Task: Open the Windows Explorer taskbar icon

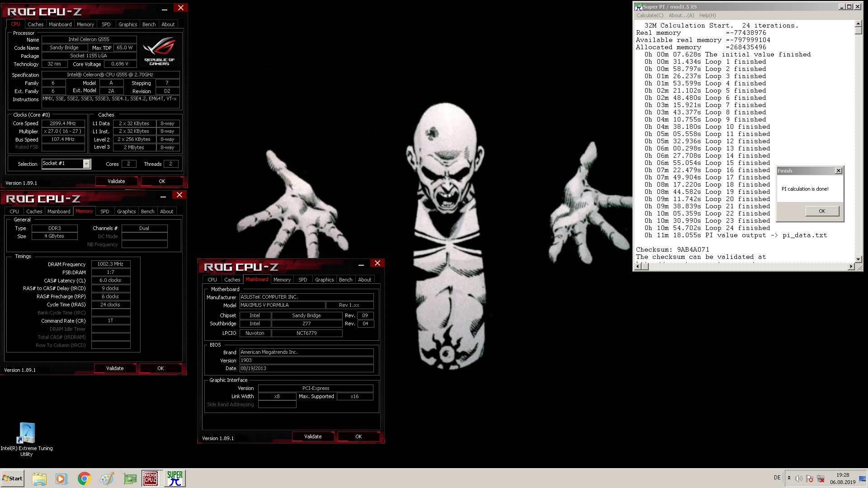Action: 39,479
